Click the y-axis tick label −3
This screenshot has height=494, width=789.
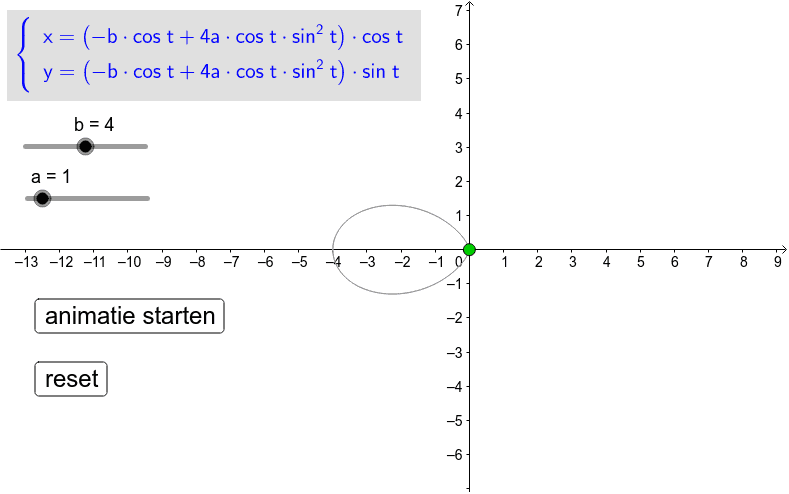tap(454, 352)
